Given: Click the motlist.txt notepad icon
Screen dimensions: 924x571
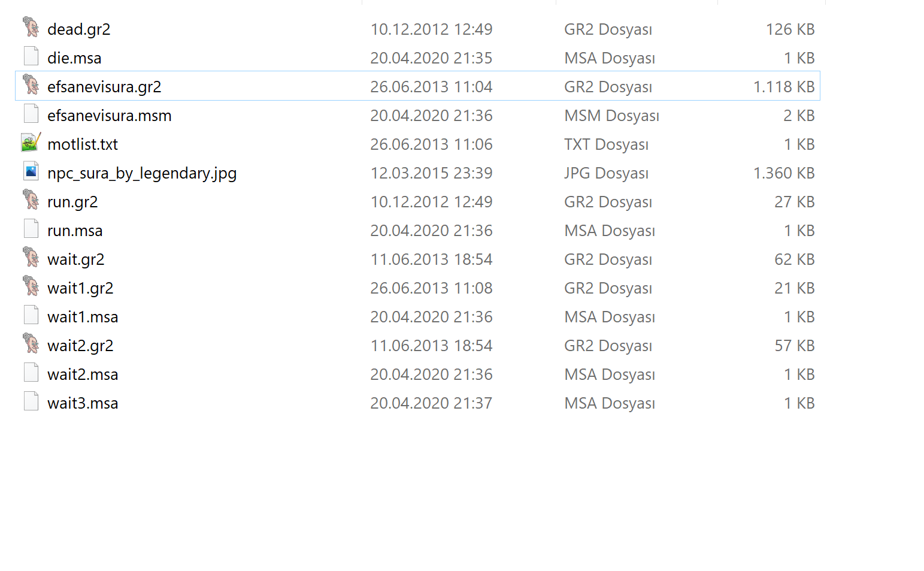Looking at the screenshot, I should pos(31,142).
